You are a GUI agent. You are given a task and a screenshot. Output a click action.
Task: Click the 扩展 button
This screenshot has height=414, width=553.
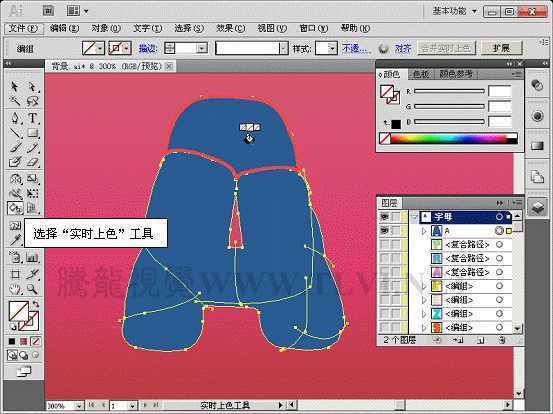501,48
